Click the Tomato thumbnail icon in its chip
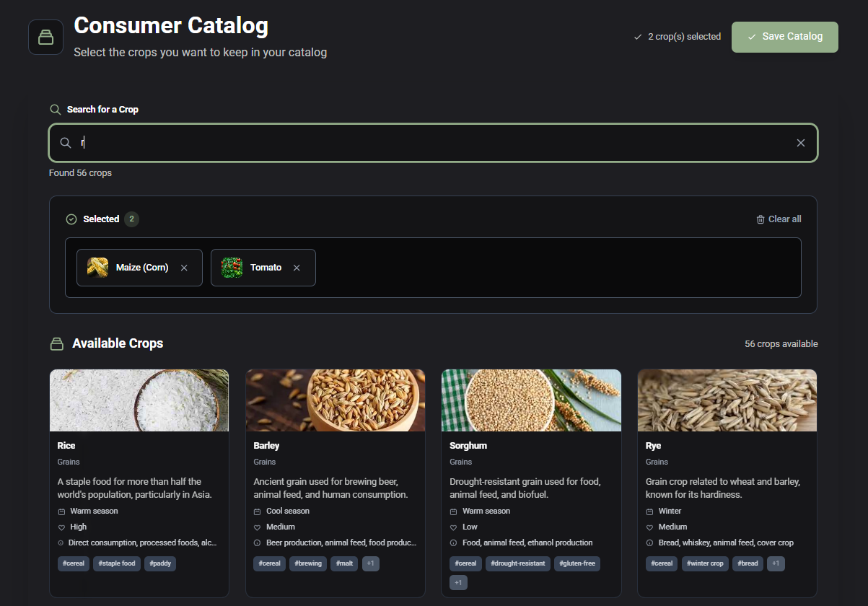Screen dimensions: 868x606 (x=231, y=267)
